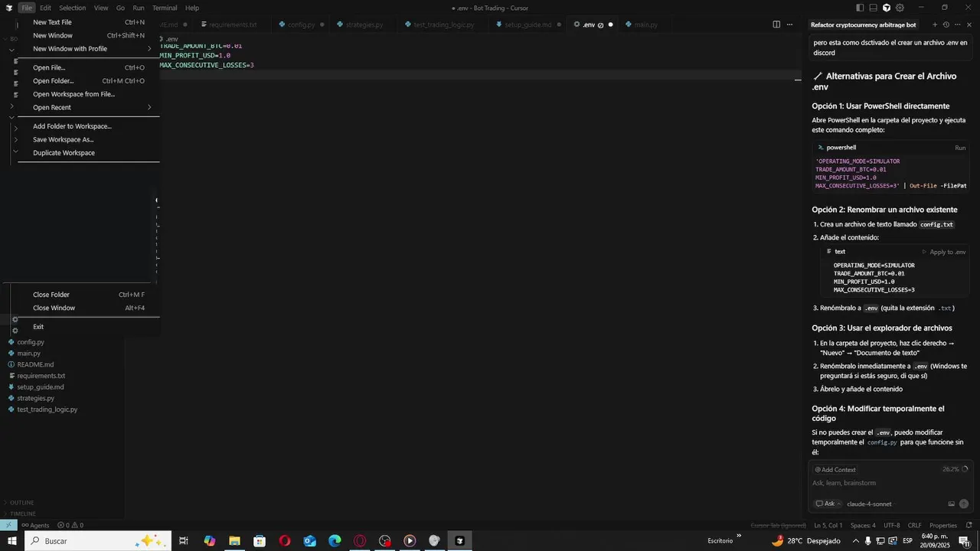Switch to test_trading_logic.py tab
Viewport: 980px width, 551px height.
coord(444,24)
